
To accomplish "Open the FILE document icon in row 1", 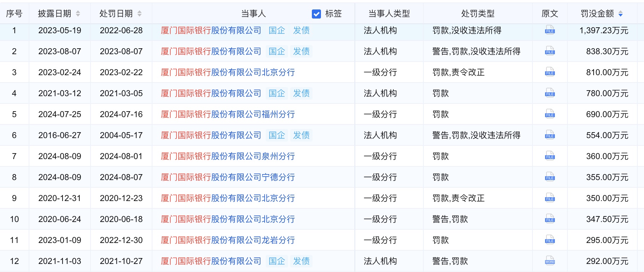I will [550, 30].
